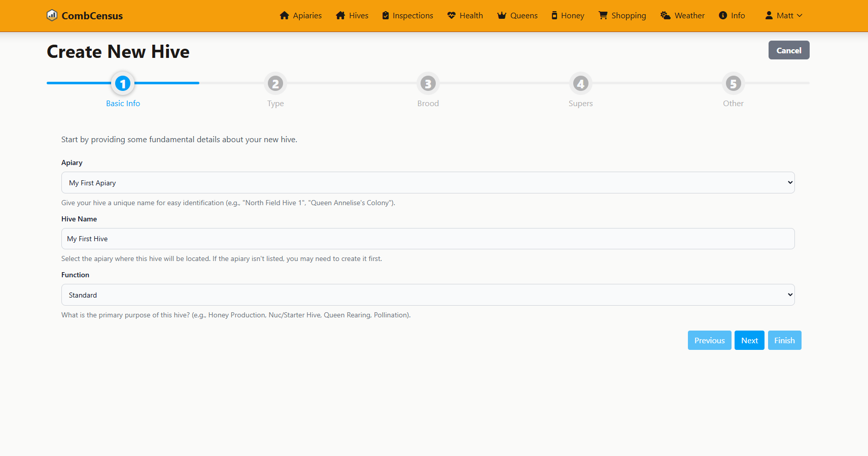
Task: Select step 4 circle in wizard
Action: pyautogui.click(x=581, y=83)
